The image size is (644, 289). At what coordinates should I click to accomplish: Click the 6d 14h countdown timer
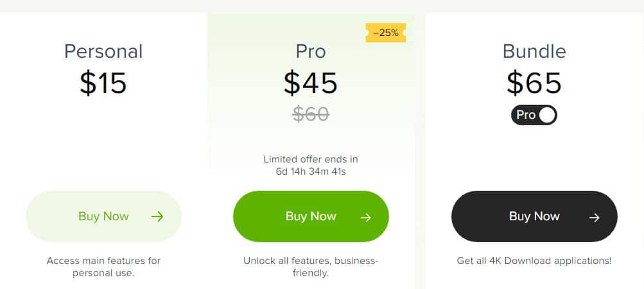point(311,171)
